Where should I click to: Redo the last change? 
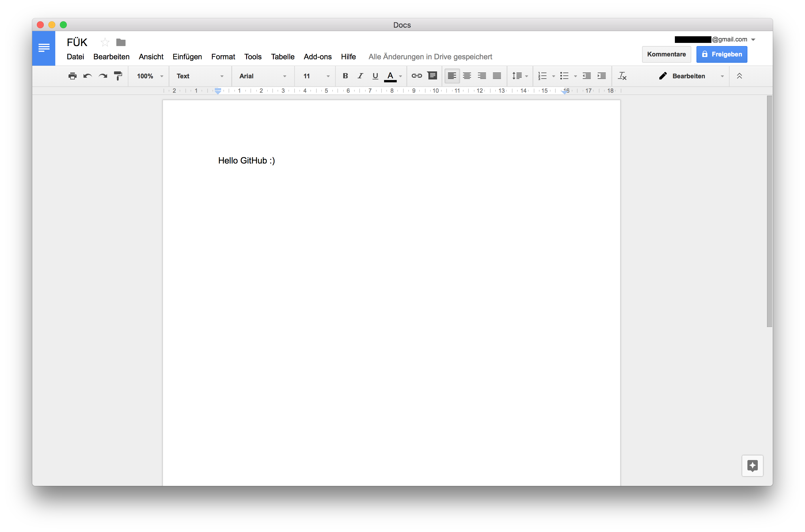(102, 76)
